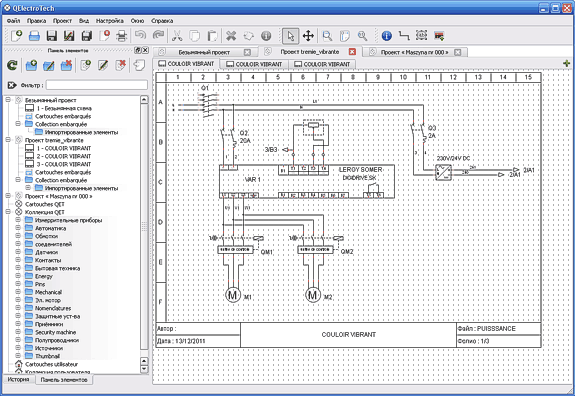Expand the Автоматика folder
Viewport: 575px width, 396px height.
[18, 228]
